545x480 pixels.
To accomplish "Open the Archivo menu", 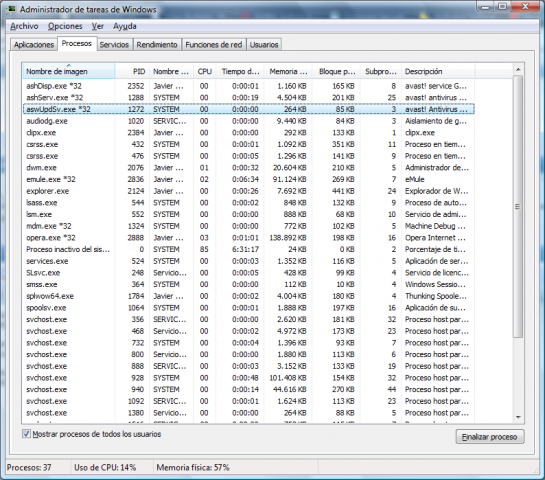I will coord(24,26).
